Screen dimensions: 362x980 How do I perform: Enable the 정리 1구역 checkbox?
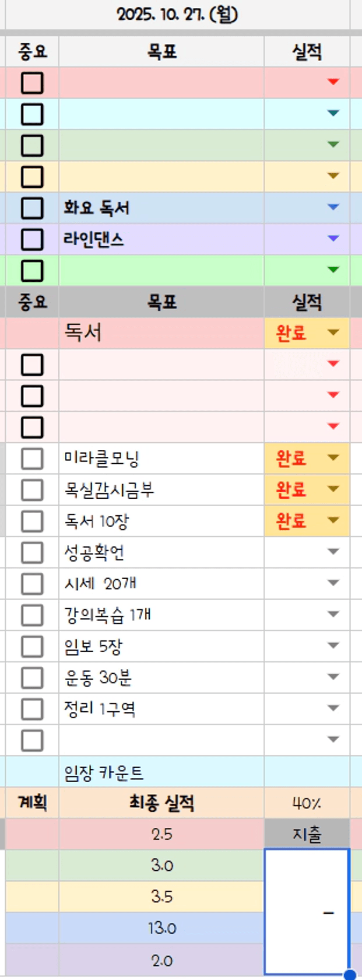[x=32, y=709]
